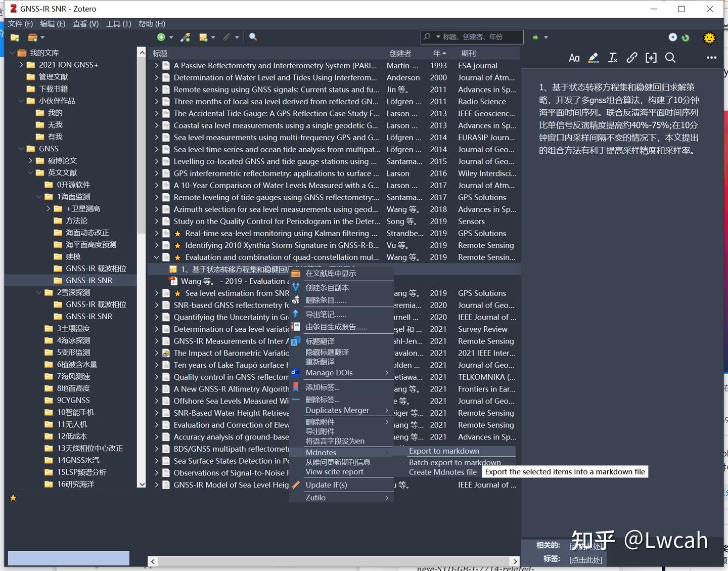Click the find magnifier in note editor

(670, 58)
